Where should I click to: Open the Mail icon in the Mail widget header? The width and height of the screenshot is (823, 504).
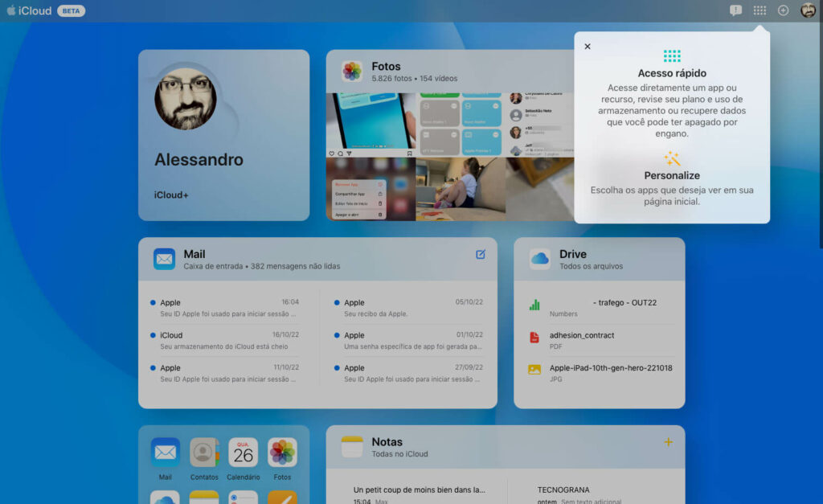[164, 258]
